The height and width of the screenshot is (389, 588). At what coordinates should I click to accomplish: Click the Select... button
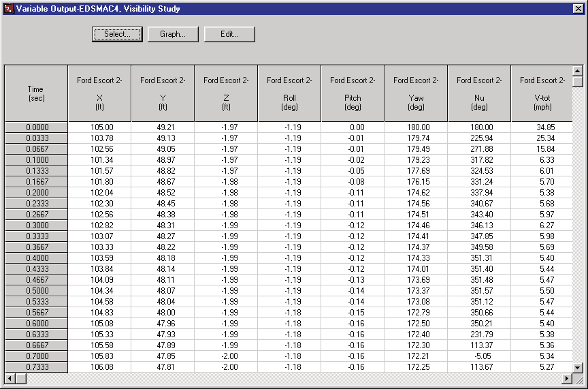pyautogui.click(x=117, y=34)
